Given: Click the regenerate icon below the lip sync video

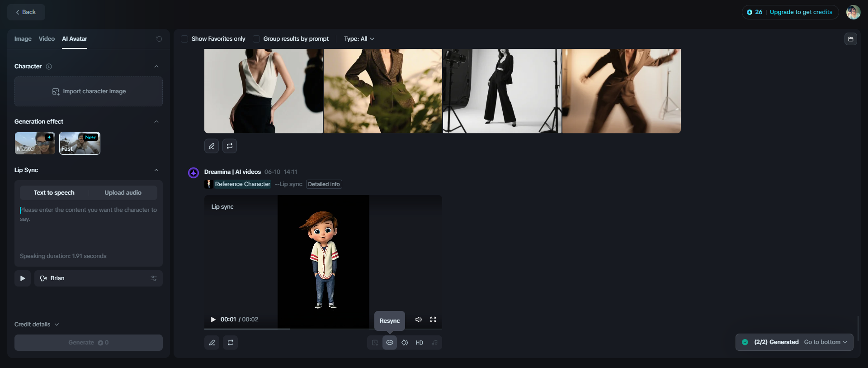Looking at the screenshot, I should [x=231, y=343].
